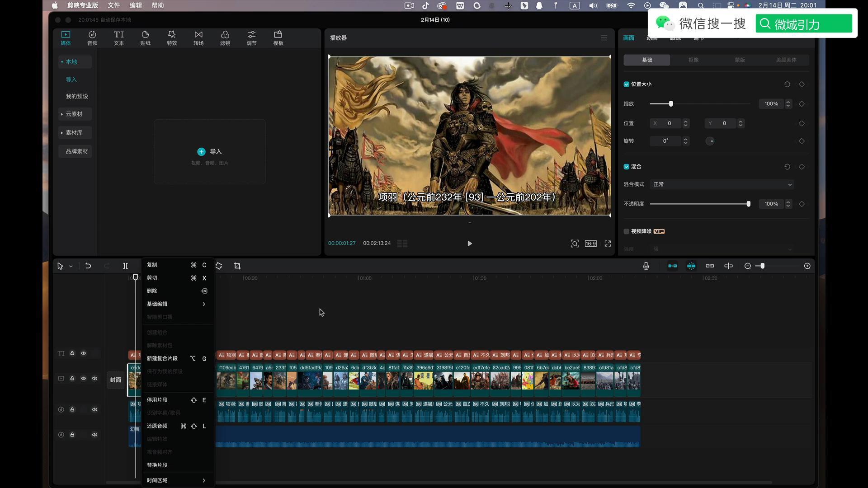Click the microphone record voiceover icon
Screen dimensions: 868x488
coord(646,266)
